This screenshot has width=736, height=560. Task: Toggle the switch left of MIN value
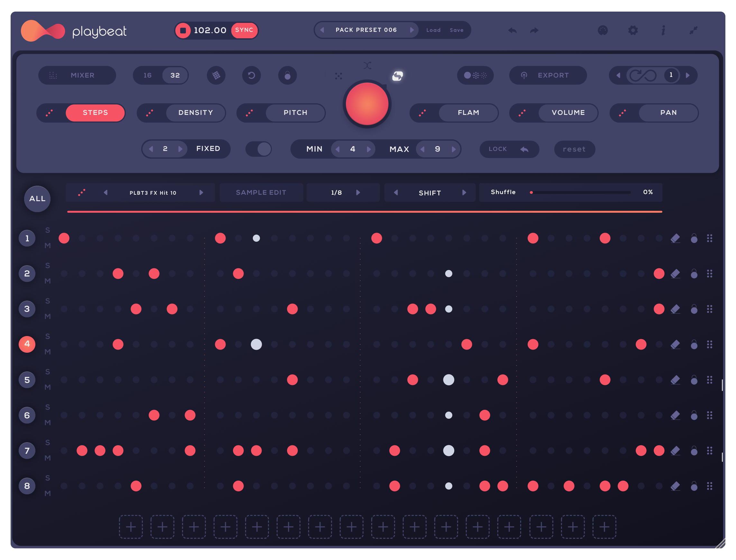coord(258,149)
